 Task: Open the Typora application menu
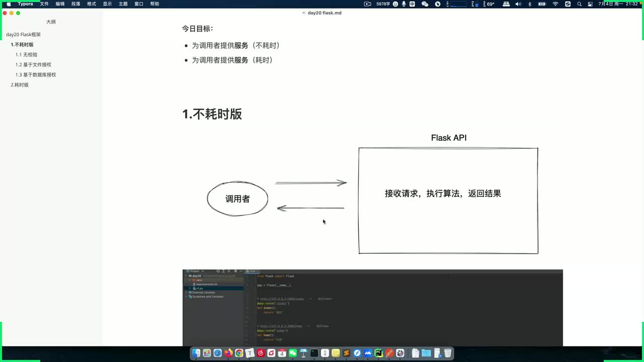coord(26,4)
